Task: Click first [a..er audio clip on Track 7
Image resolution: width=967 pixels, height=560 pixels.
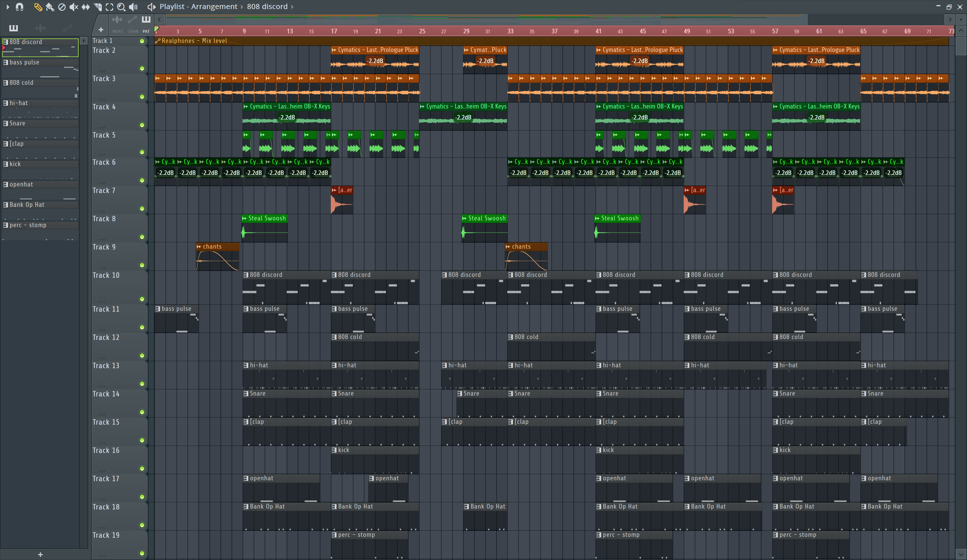Action: (x=342, y=200)
